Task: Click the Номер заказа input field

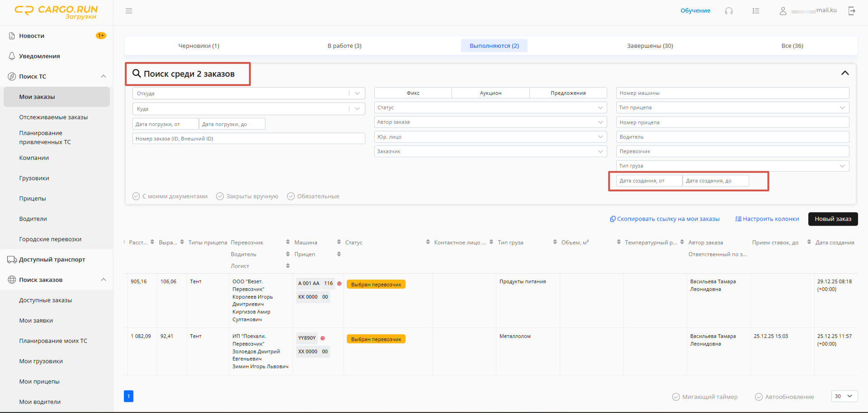Action: pyautogui.click(x=249, y=138)
